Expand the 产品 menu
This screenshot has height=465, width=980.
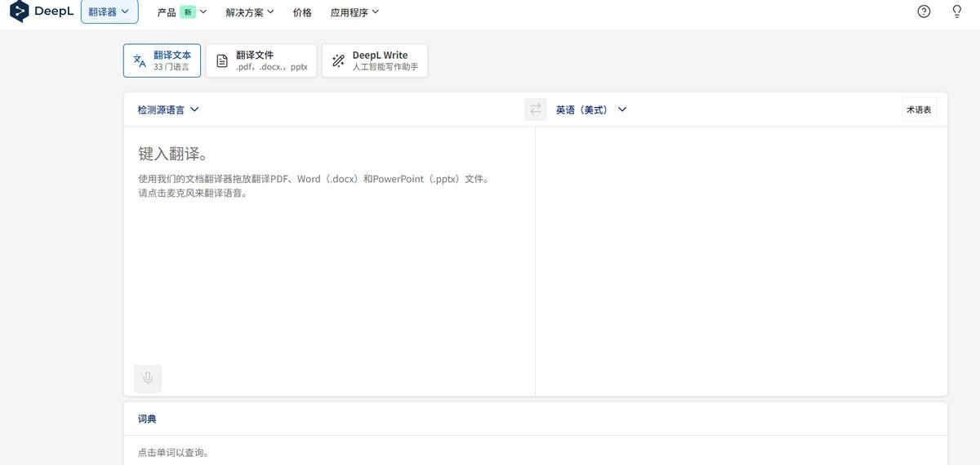pos(181,12)
